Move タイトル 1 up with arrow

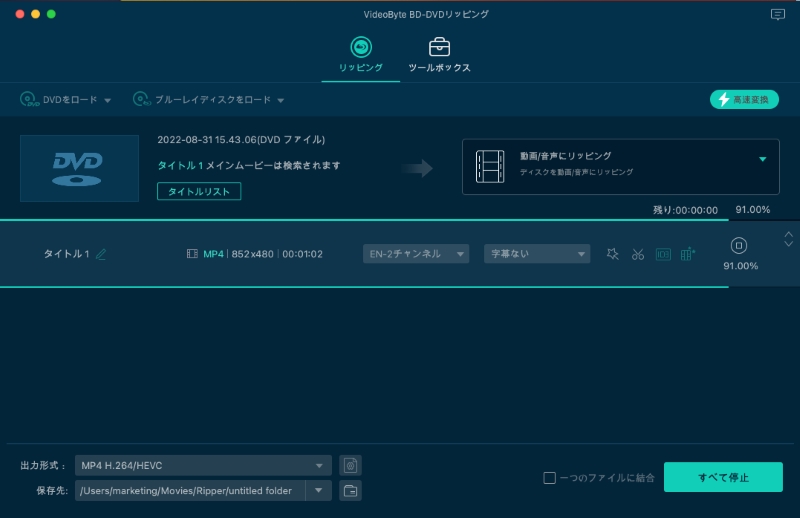[789, 235]
